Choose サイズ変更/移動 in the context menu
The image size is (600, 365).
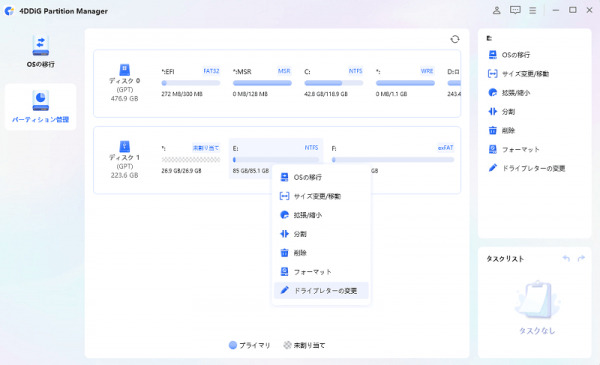[x=321, y=196]
